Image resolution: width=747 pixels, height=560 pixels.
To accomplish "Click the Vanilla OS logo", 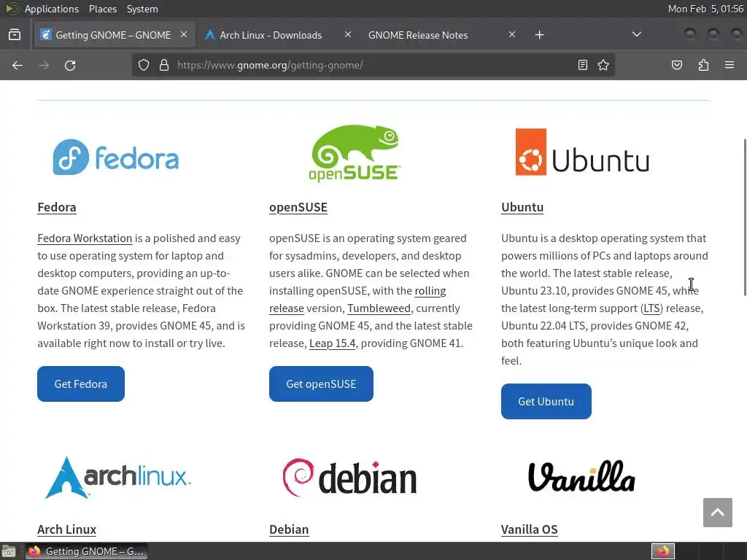I will [x=581, y=476].
